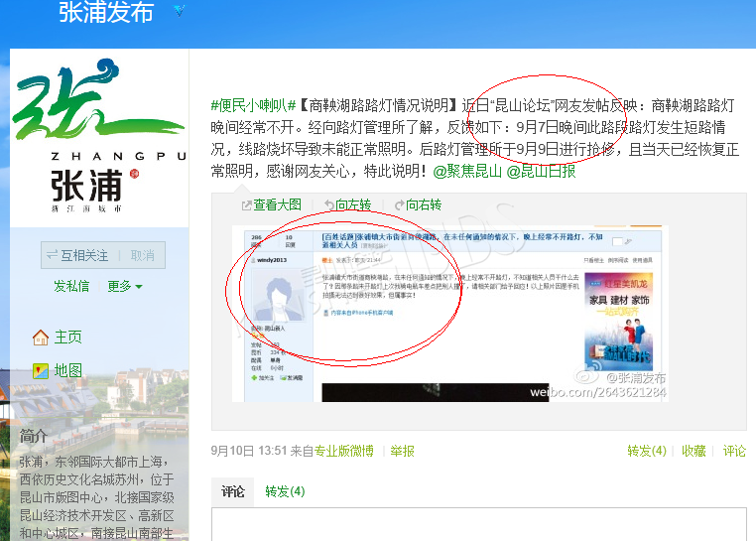Click the external-view icon before 查看大图
Image resolution: width=756 pixels, height=541 pixels.
(x=246, y=205)
